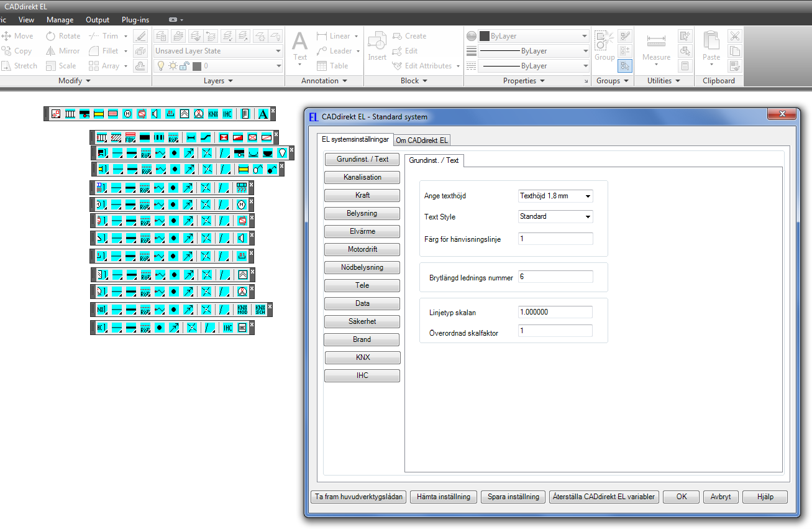Click the IHC icon in top toolbar
The width and height of the screenshot is (812, 529).
(227, 114)
